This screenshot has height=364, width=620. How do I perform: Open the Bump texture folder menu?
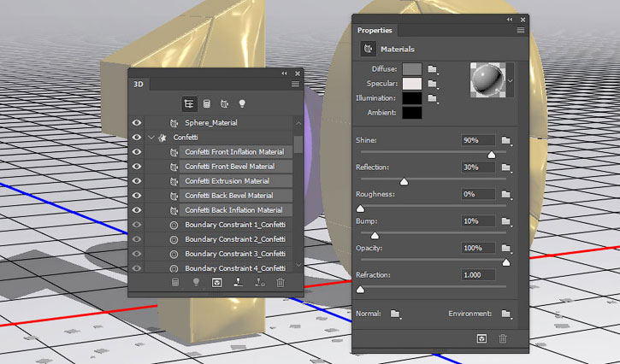coord(506,221)
